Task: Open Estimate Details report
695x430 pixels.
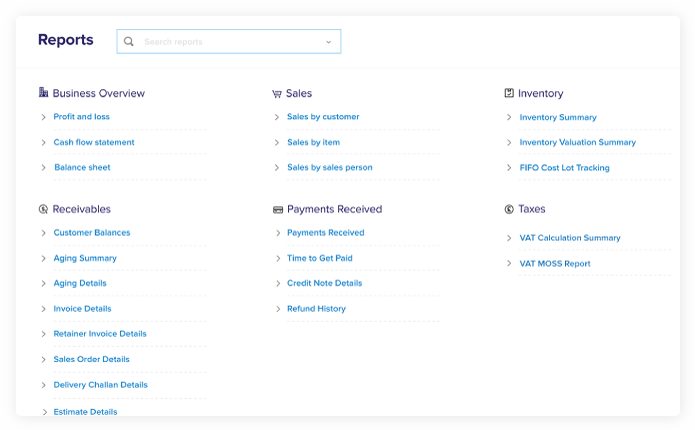Action: tap(86, 412)
